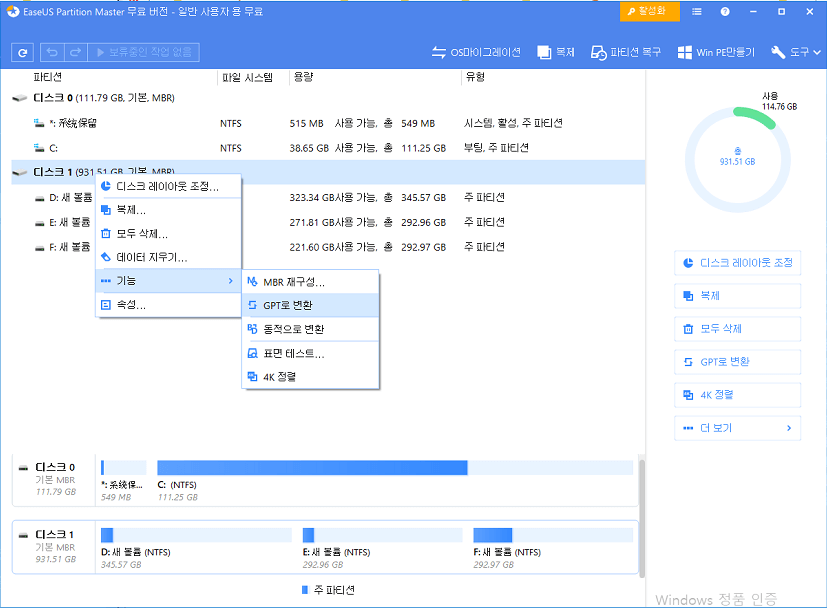827x608 pixels.
Task: Click the 복제 icon in top toolbar
Action: point(556,52)
